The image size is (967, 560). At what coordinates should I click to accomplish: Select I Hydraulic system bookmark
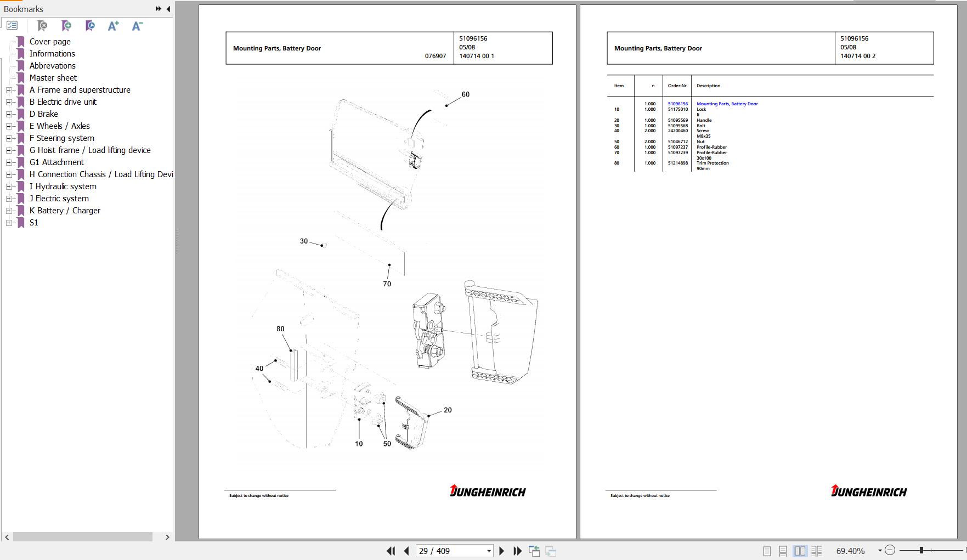[x=63, y=186]
